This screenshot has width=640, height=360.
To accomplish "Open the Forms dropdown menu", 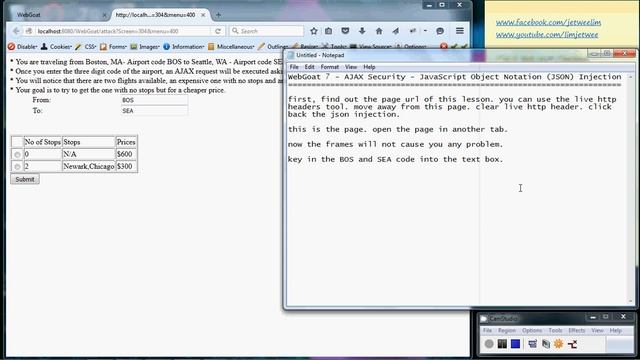I will click(x=113, y=47).
